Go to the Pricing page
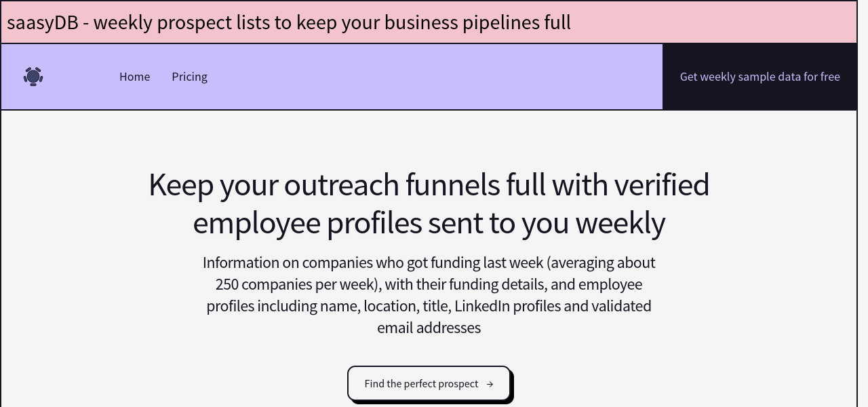This screenshot has width=868, height=407. click(189, 77)
